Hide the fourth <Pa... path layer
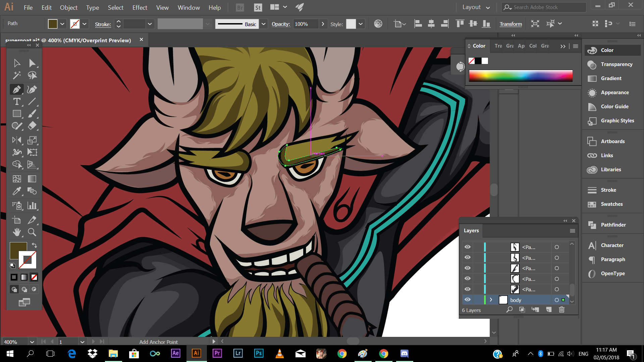Image resolution: width=644 pixels, height=362 pixels. pyautogui.click(x=468, y=279)
